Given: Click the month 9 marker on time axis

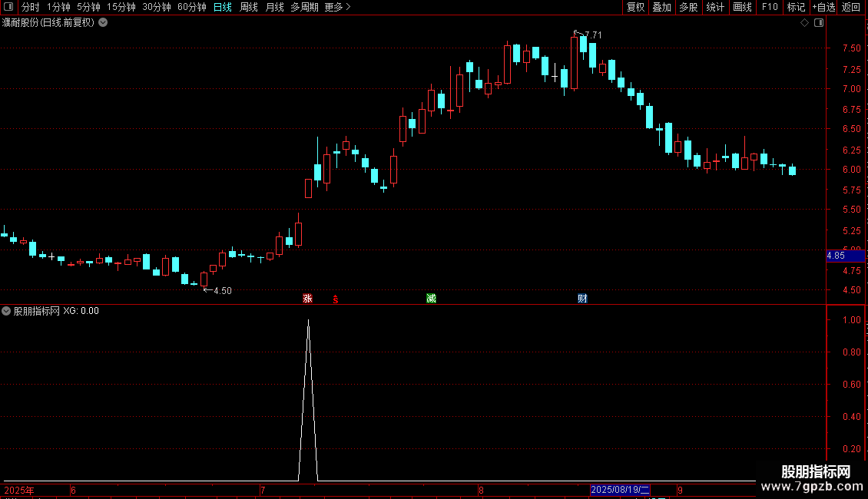Looking at the screenshot, I should (x=680, y=490).
